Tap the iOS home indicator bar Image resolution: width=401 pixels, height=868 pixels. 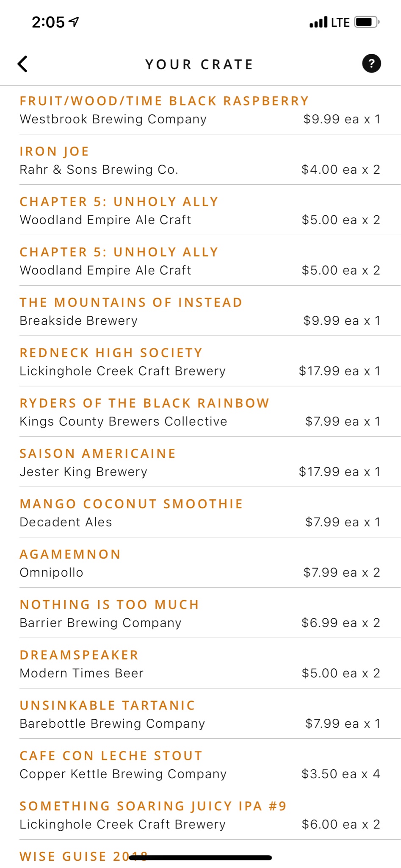(x=200, y=858)
